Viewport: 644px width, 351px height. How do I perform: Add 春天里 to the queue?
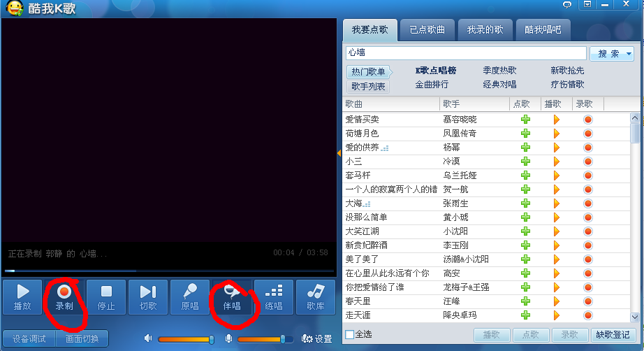coord(525,301)
